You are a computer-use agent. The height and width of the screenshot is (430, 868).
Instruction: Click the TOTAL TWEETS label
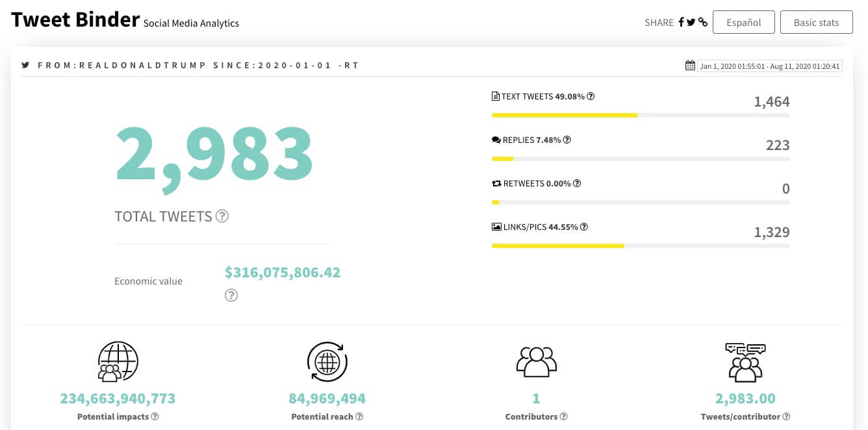click(x=163, y=216)
